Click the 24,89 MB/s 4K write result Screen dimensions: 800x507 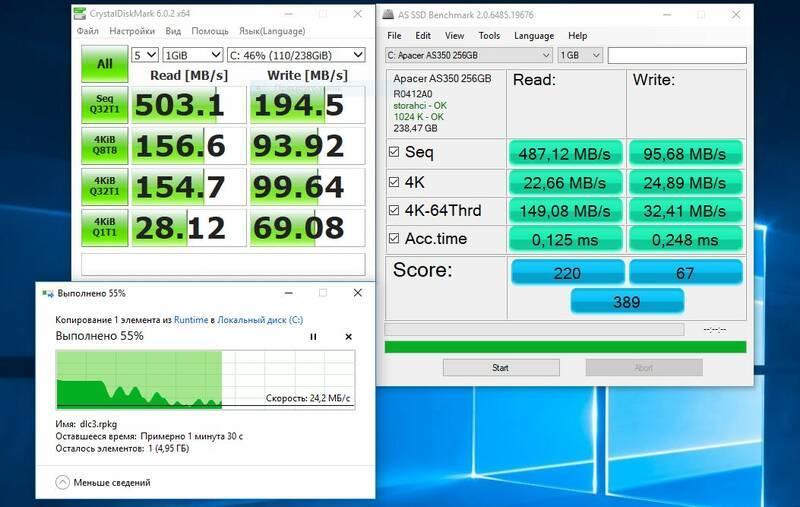[685, 183]
